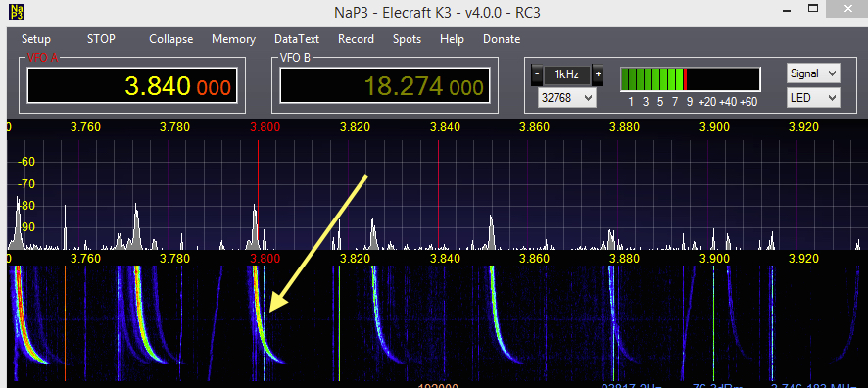Increase tuning step with plus button
This screenshot has height=388, width=868.
tap(598, 73)
